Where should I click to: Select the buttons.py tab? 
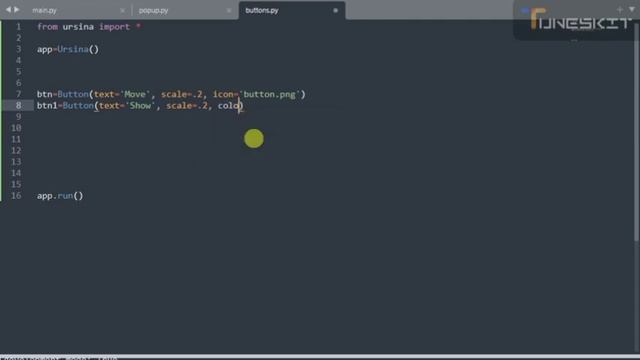[262, 11]
